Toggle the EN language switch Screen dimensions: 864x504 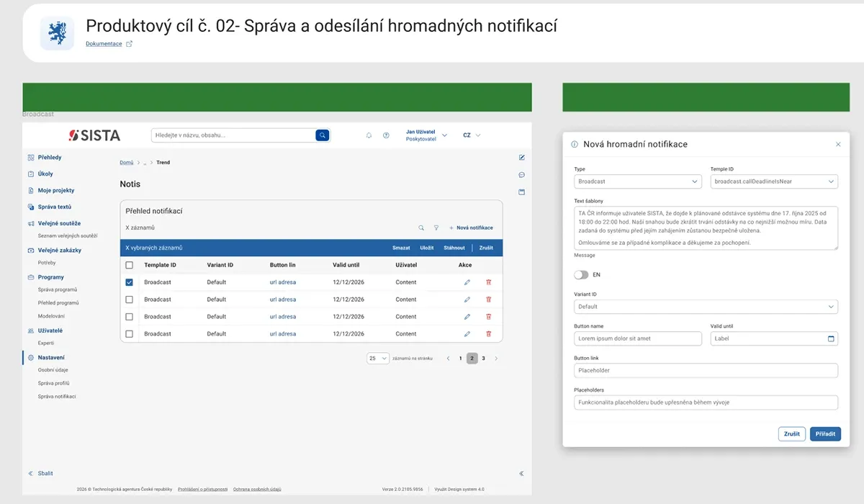581,274
